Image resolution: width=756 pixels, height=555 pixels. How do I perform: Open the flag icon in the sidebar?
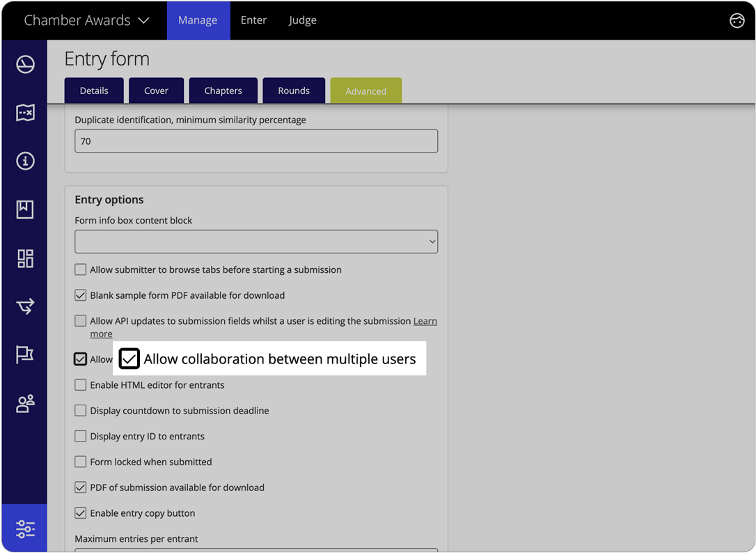[x=25, y=354]
